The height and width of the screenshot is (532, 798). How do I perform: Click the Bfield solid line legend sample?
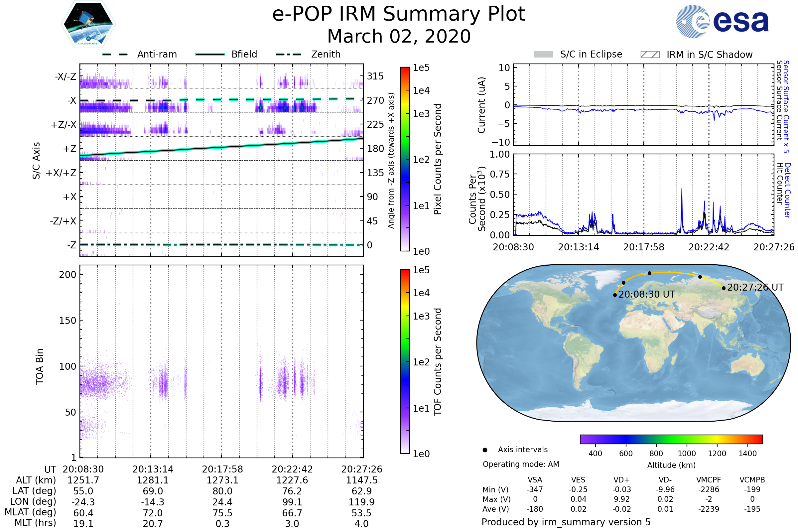(x=210, y=54)
